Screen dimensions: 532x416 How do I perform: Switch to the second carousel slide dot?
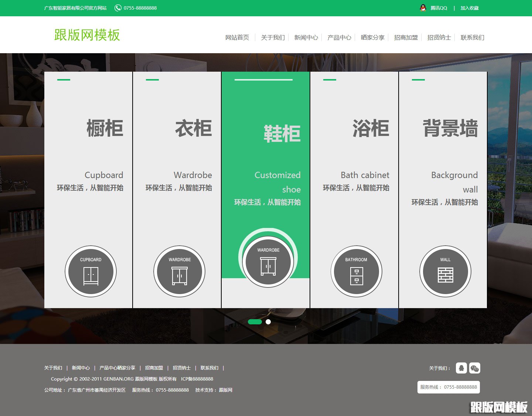click(268, 322)
